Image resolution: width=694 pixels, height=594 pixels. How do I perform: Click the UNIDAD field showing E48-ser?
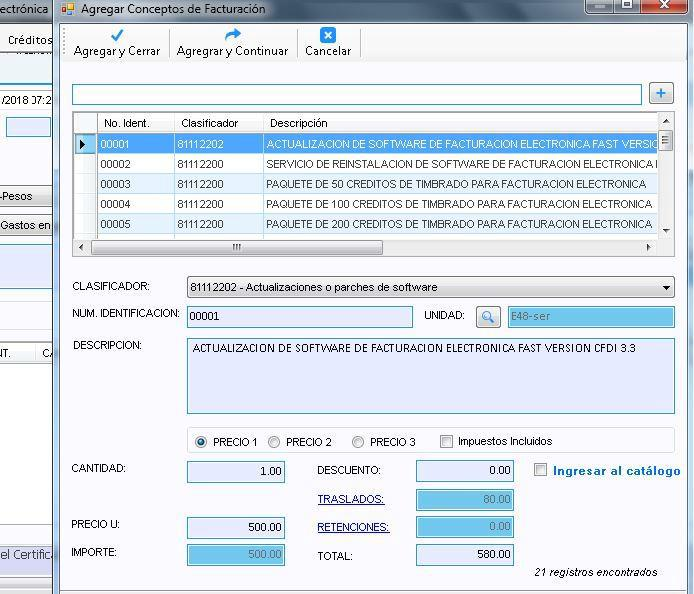coord(591,317)
